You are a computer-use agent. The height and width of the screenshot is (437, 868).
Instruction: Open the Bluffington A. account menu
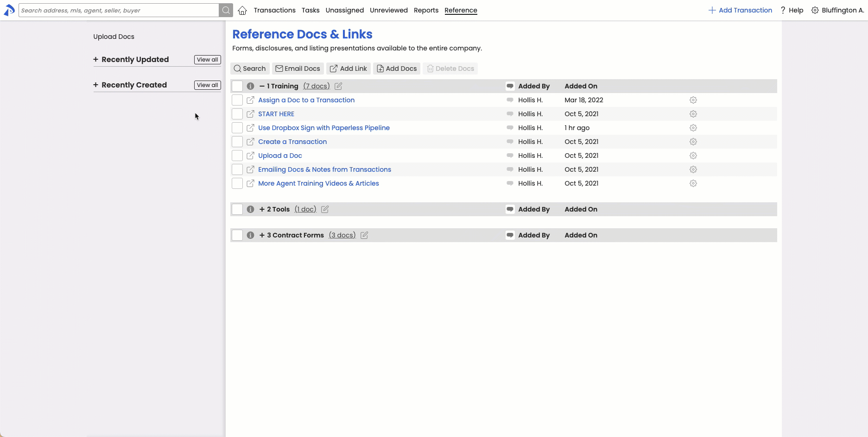(x=837, y=10)
